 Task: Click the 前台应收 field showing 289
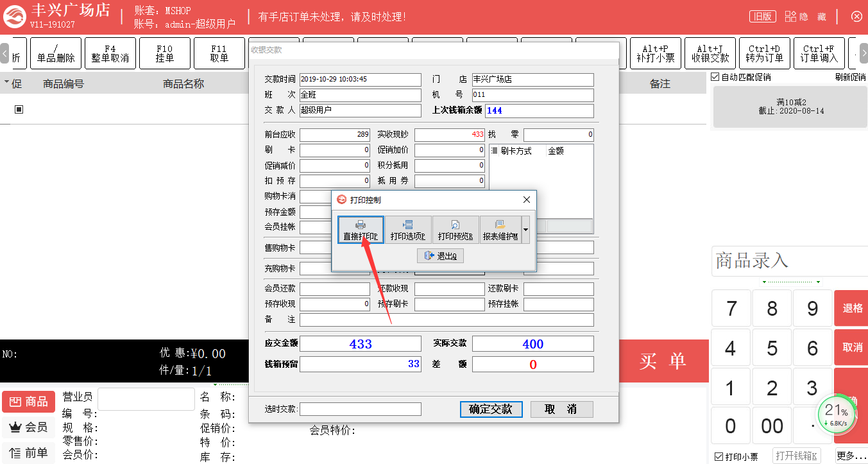[335, 135]
